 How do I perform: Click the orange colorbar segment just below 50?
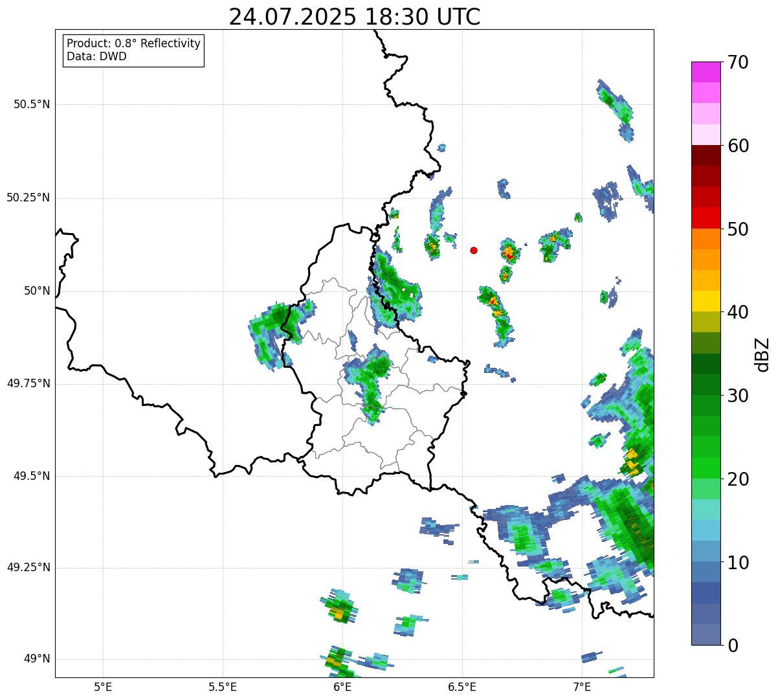click(x=706, y=239)
